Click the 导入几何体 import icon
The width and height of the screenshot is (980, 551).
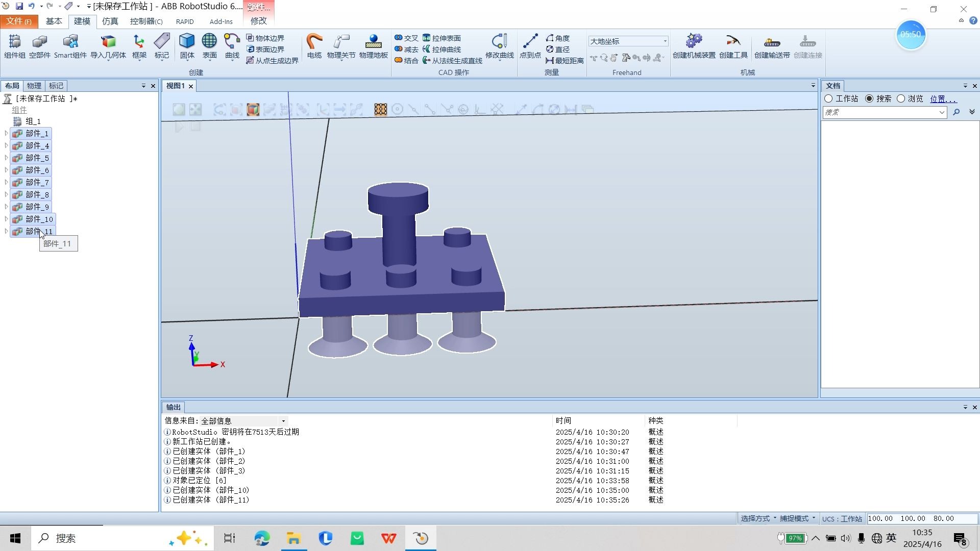(x=108, y=41)
